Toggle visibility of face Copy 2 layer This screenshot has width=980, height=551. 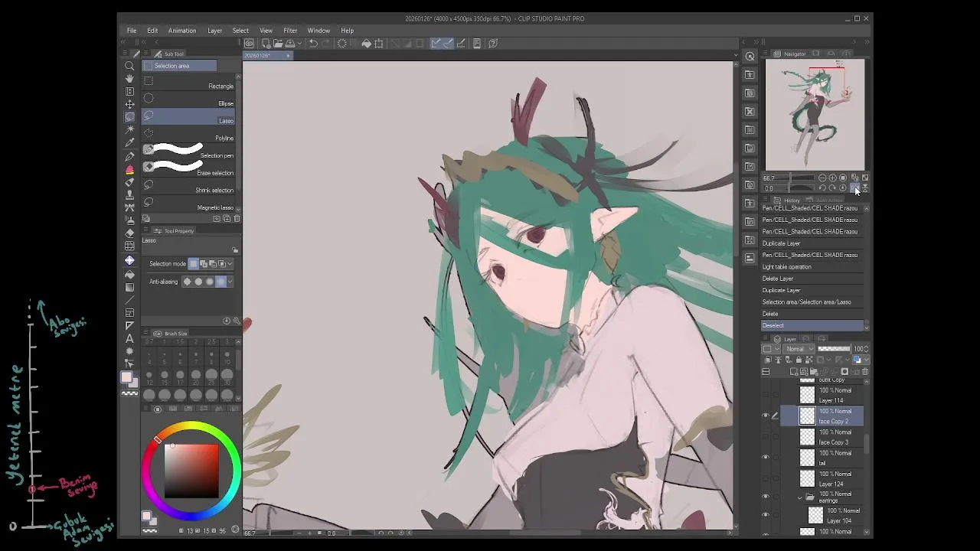[765, 416]
